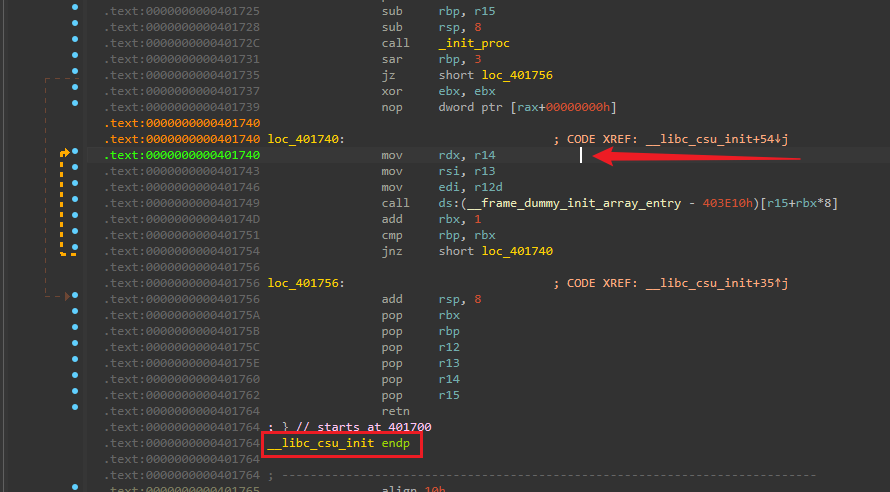Image resolution: width=890 pixels, height=492 pixels.
Task: Click the 'nop' mnemonic
Action: [x=392, y=107]
